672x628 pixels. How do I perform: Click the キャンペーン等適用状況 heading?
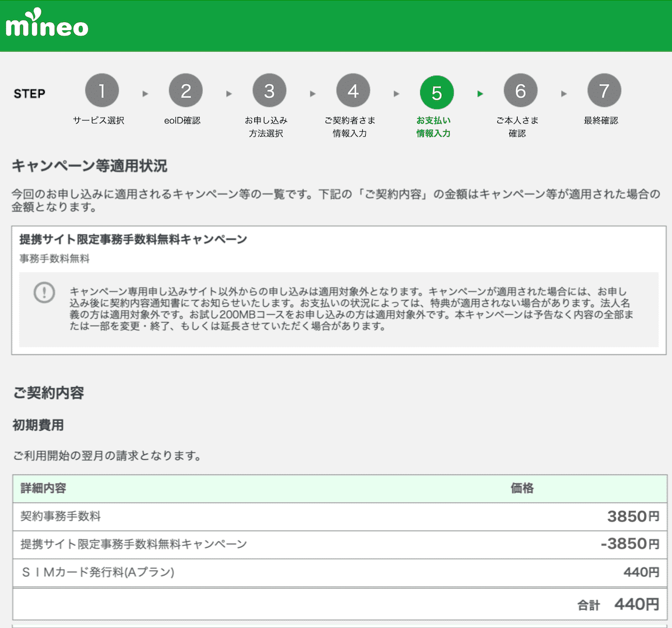point(90,166)
